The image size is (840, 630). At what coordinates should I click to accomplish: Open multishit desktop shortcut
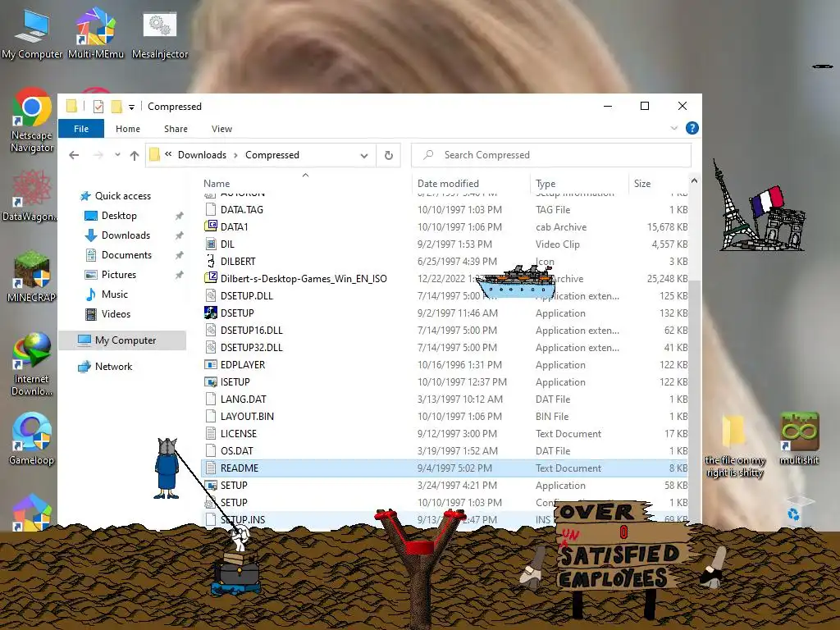(x=799, y=438)
